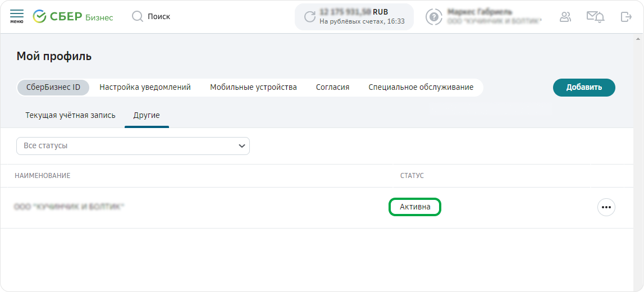Click the user profile name in header
This screenshot has width=644, height=292.
click(x=479, y=12)
